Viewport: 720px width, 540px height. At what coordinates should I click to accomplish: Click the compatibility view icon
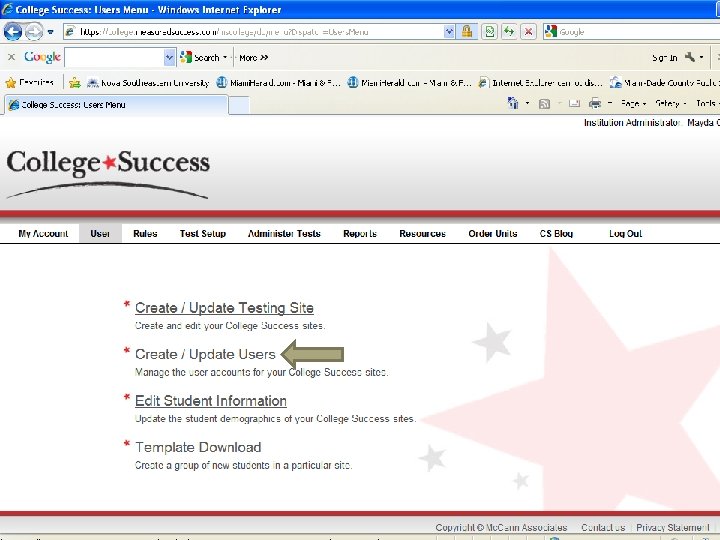(x=489, y=32)
